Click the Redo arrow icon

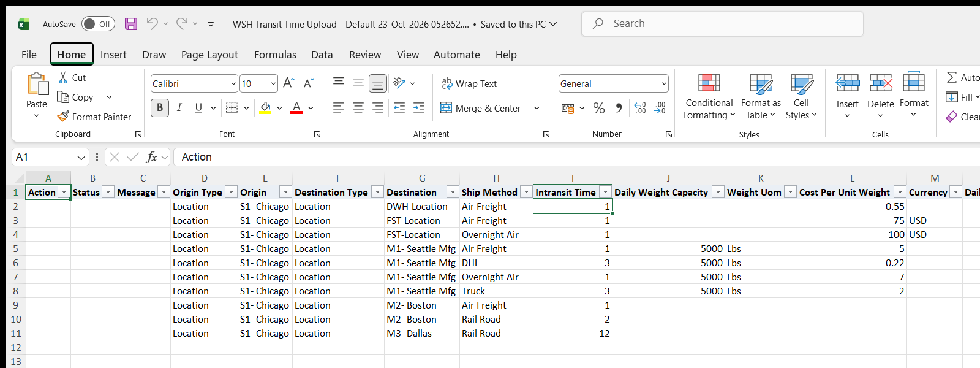click(x=182, y=23)
